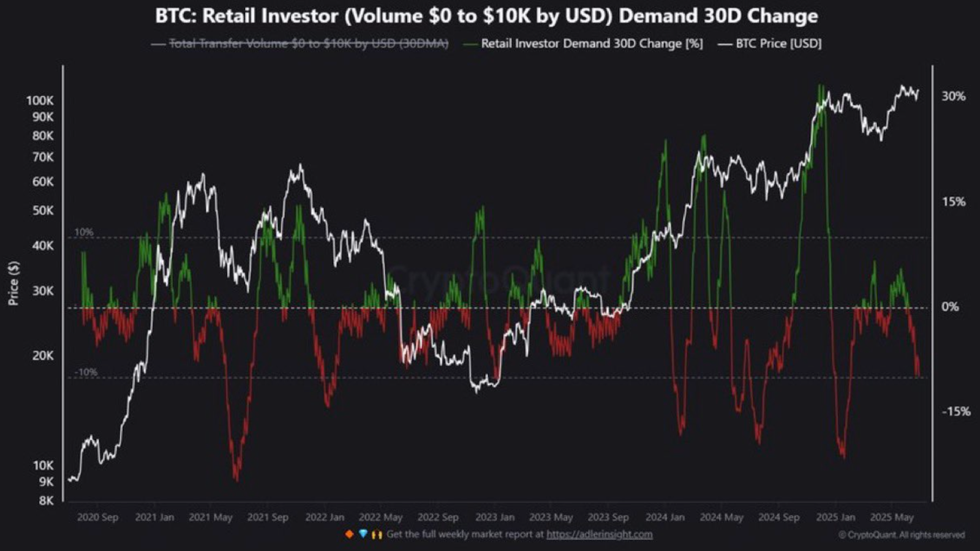Click the Price ($) axis title
This screenshot has width=980, height=551.
pos(13,283)
